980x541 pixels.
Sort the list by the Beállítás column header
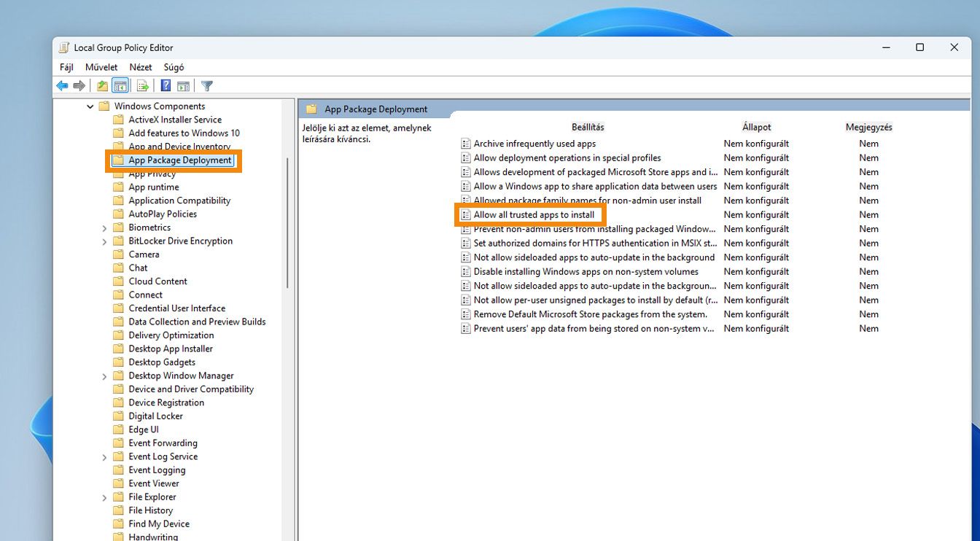point(588,127)
